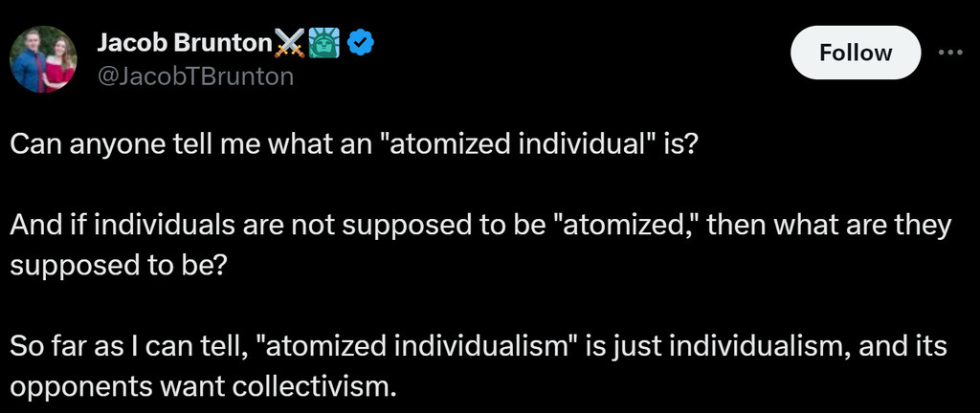This screenshot has height=413, width=980.
Task: Select the paragraph starting "And if individuals"
Action: click(480, 245)
